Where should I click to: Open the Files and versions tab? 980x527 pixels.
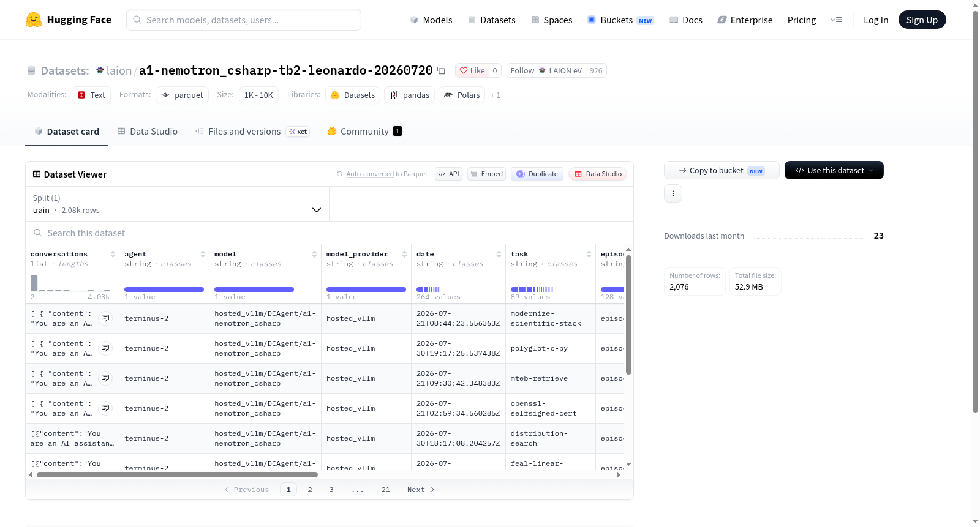pyautogui.click(x=252, y=131)
